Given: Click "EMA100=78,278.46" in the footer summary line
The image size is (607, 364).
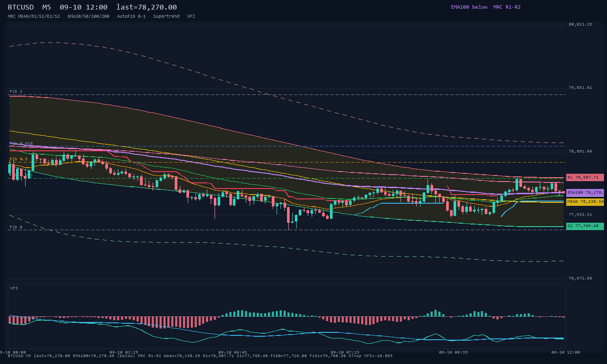Looking at the screenshot, I should pyautogui.click(x=94, y=356).
